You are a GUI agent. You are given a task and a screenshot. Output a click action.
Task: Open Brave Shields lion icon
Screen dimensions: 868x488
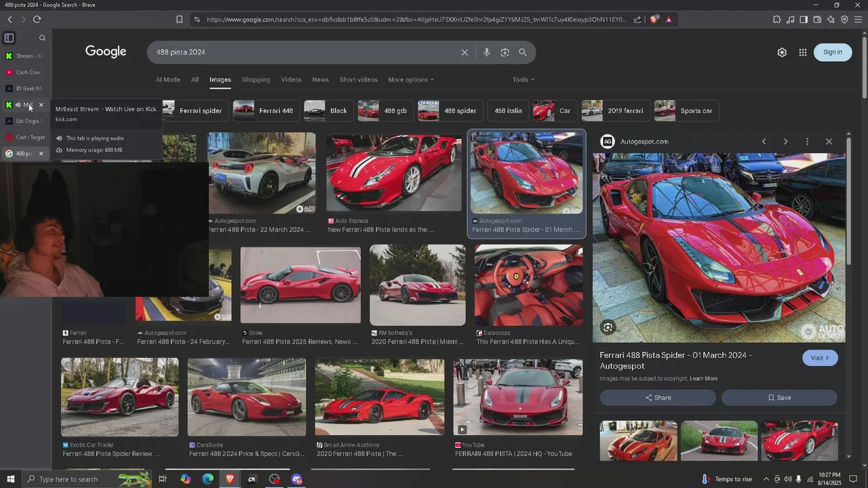point(654,20)
